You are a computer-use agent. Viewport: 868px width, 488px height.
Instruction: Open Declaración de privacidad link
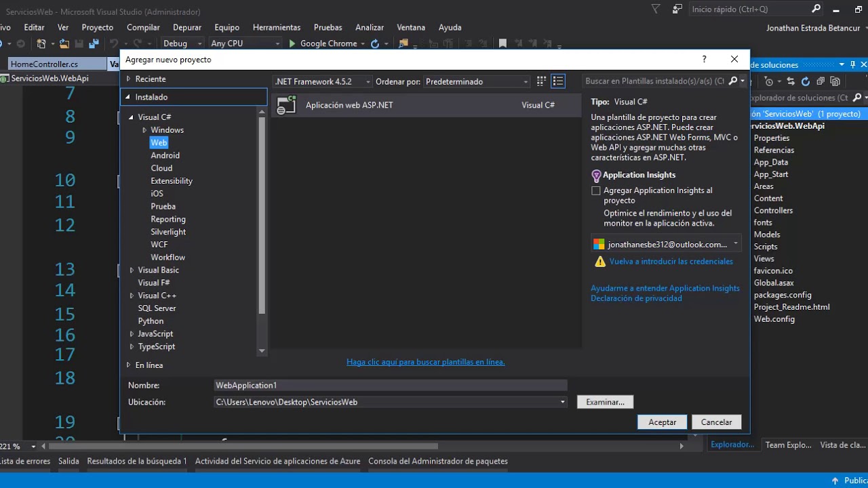coord(636,298)
